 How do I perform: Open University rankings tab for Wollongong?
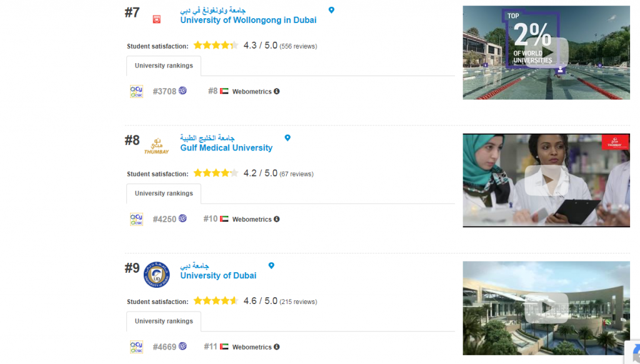pyautogui.click(x=164, y=66)
